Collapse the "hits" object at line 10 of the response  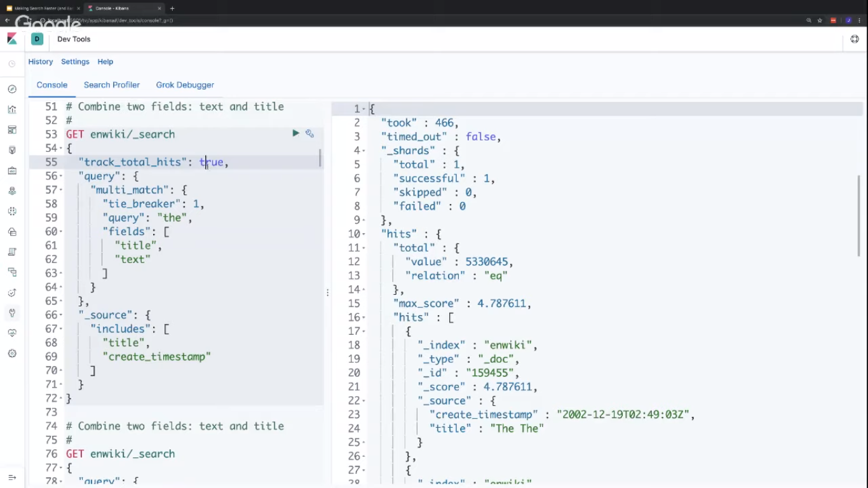tap(363, 234)
